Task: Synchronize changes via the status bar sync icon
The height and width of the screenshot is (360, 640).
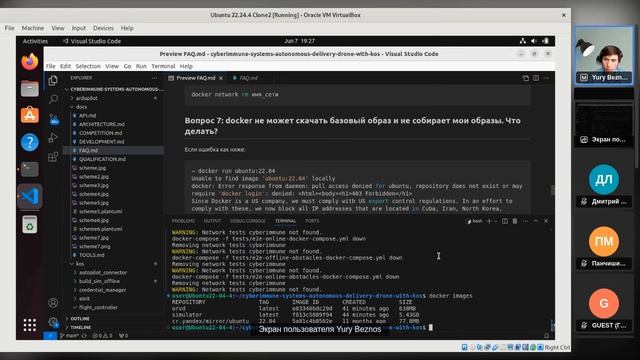Action: pyautogui.click(x=84, y=336)
